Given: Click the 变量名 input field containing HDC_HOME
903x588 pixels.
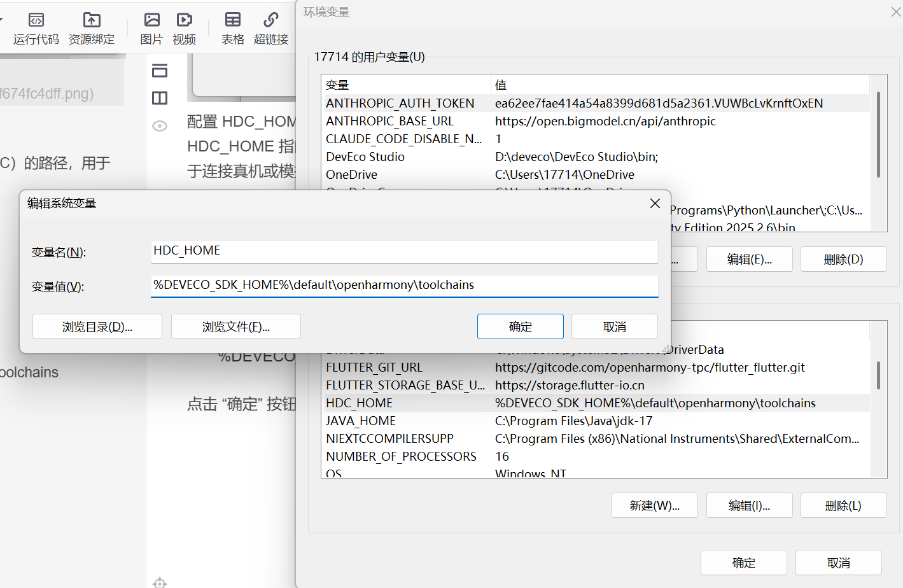Looking at the screenshot, I should pos(404,251).
